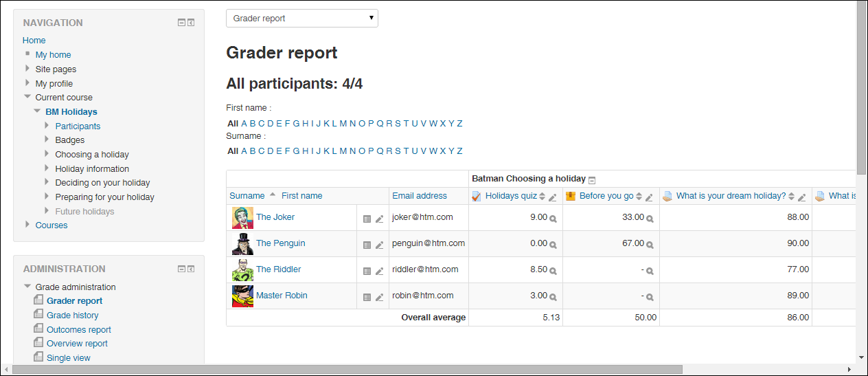
Task: Collapse Grade administration tree
Action: (x=27, y=287)
